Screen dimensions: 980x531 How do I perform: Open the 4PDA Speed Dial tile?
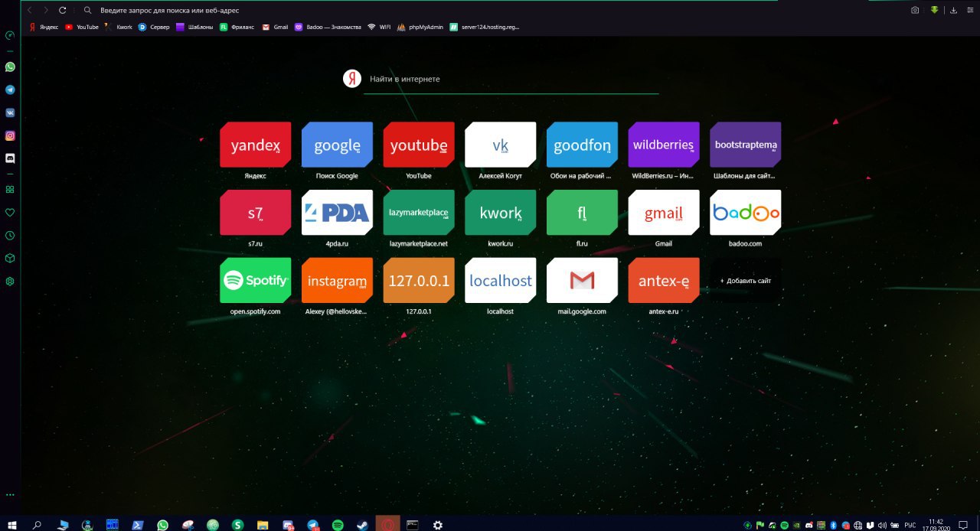pyautogui.click(x=337, y=213)
